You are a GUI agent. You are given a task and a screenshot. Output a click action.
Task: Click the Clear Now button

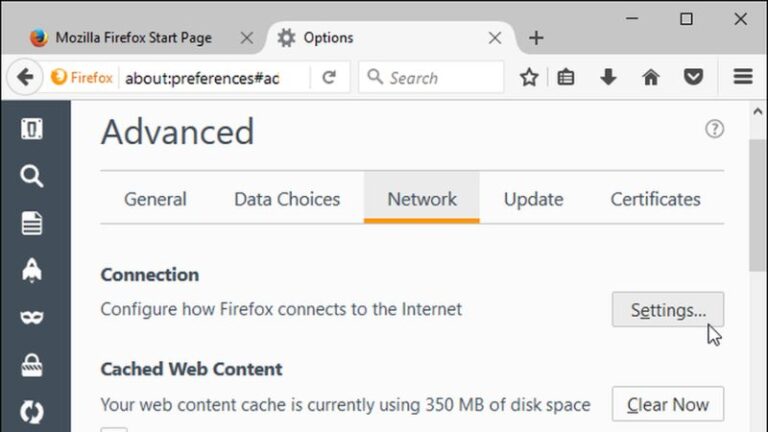(x=668, y=405)
